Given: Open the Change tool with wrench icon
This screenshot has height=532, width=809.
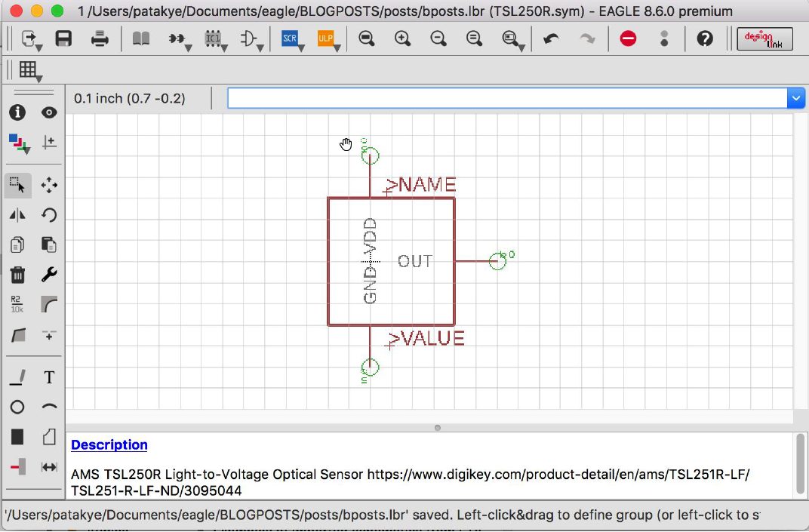Looking at the screenshot, I should [48, 275].
